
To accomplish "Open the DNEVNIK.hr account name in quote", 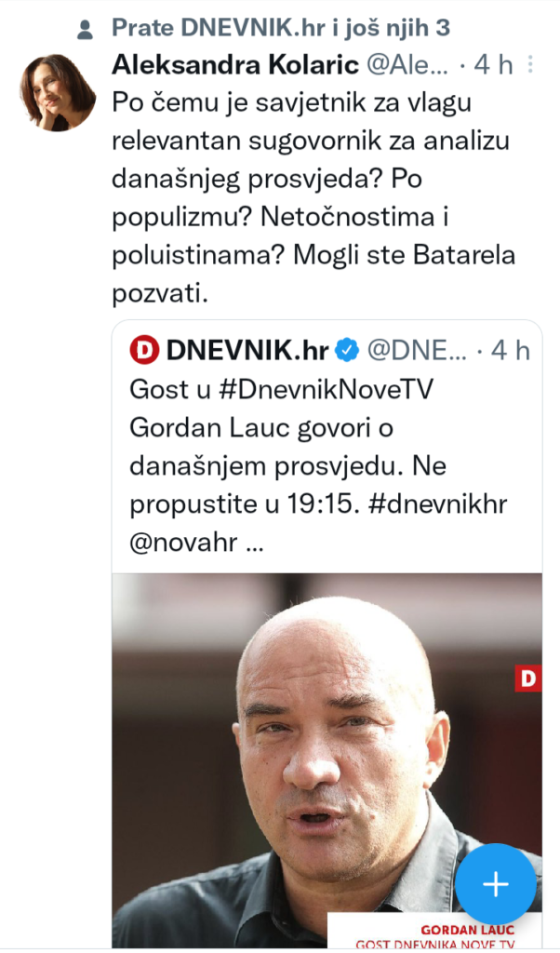I will point(247,351).
